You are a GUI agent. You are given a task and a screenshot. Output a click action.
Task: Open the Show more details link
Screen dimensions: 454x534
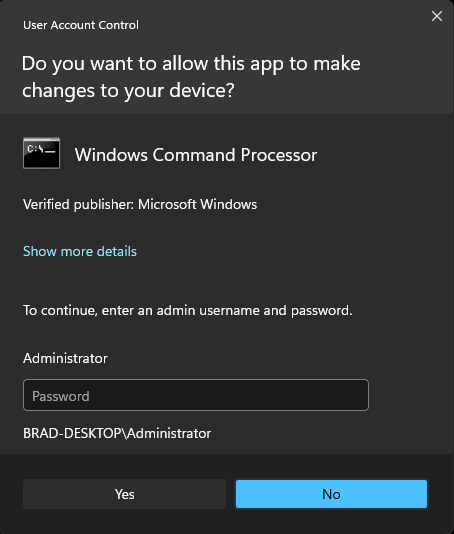pyautogui.click(x=80, y=251)
